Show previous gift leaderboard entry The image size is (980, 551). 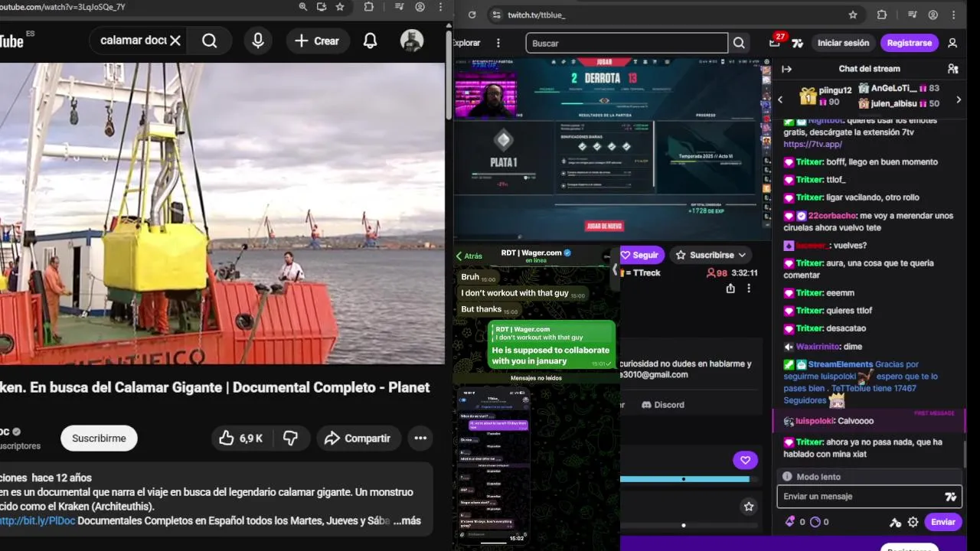pos(780,99)
